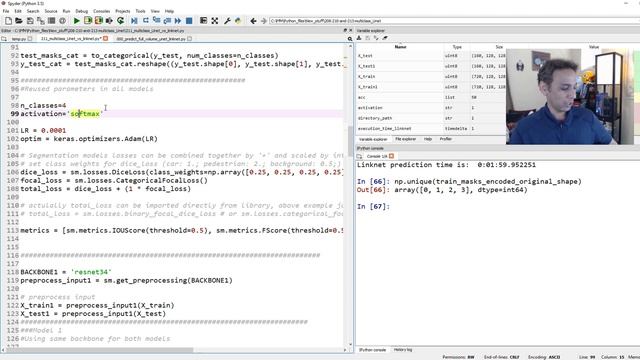Viewport: 640px width, 360px height.
Task: Stop debugging with blue square
Action: click(189, 20)
